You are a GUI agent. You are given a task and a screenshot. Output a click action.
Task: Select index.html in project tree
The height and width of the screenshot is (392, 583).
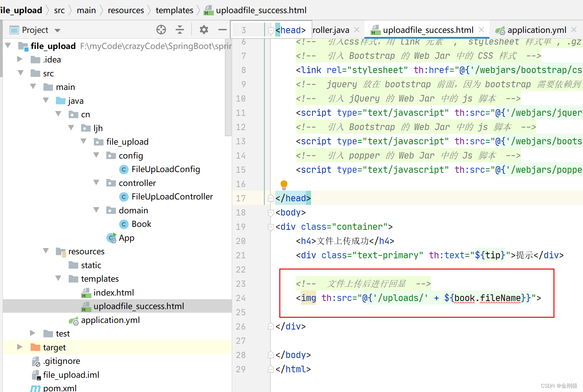tap(114, 293)
